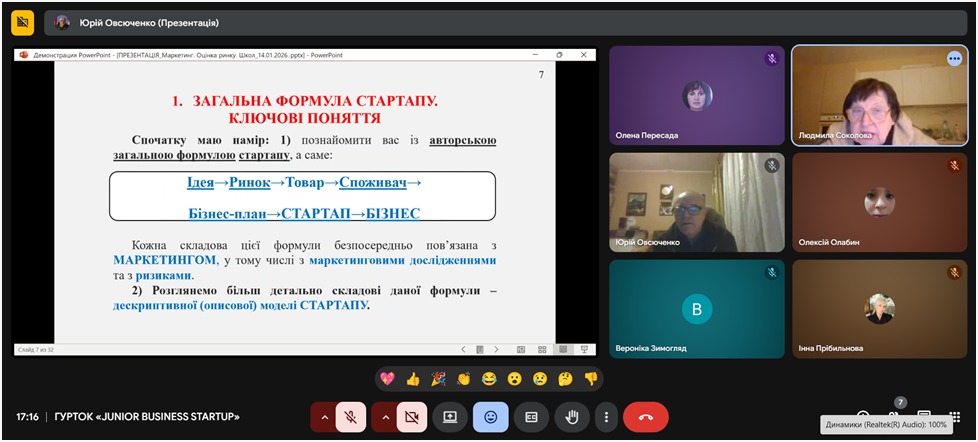
Task: Click the participants icon with badge 7
Action: pyautogui.click(x=893, y=414)
